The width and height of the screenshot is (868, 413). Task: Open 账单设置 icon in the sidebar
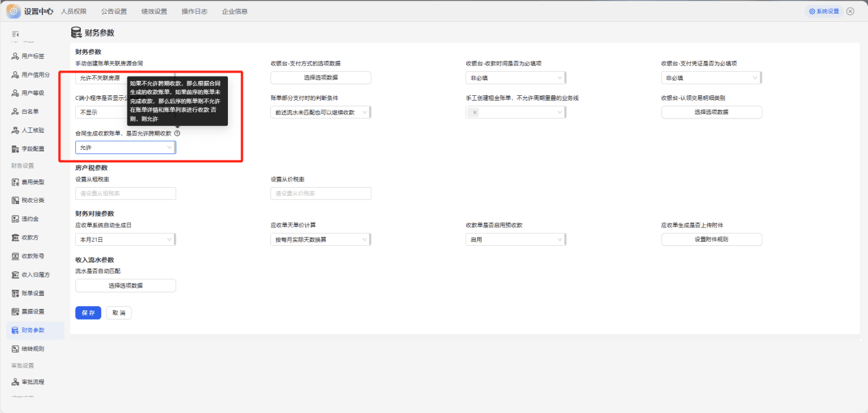[15, 293]
